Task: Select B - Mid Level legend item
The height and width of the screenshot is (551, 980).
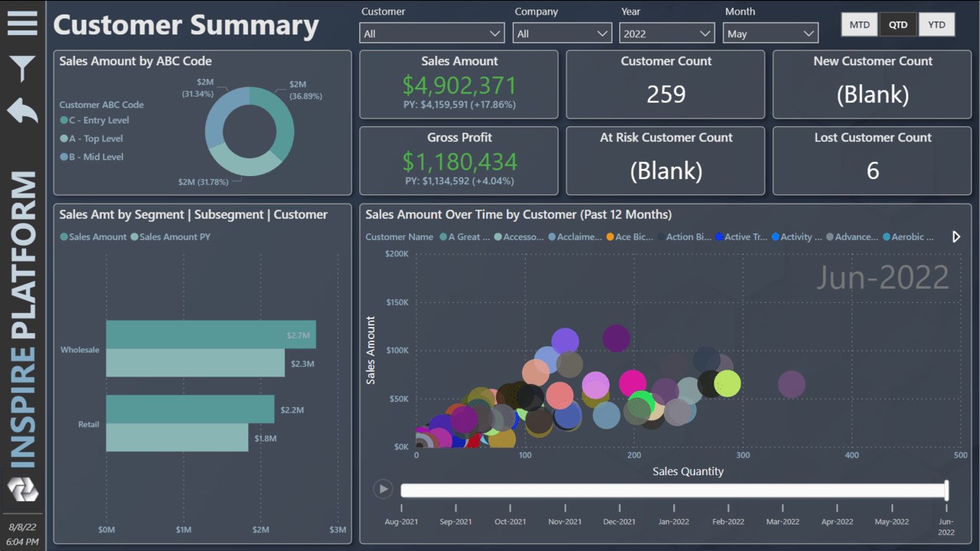Action: click(91, 157)
